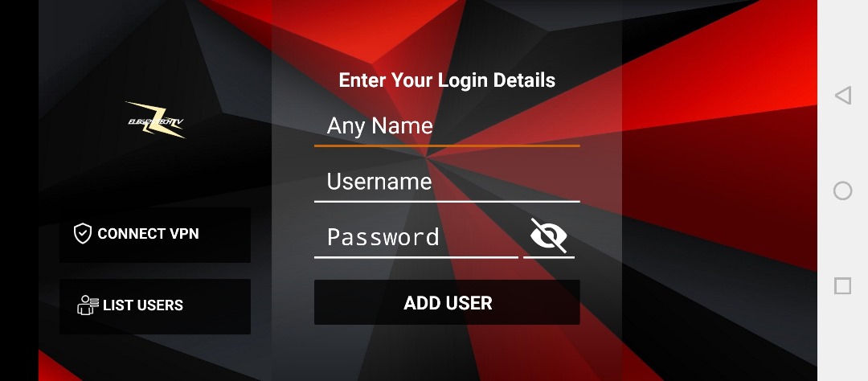The height and width of the screenshot is (381, 868).
Task: Click the "Username" placeholder text
Action: coord(379,182)
